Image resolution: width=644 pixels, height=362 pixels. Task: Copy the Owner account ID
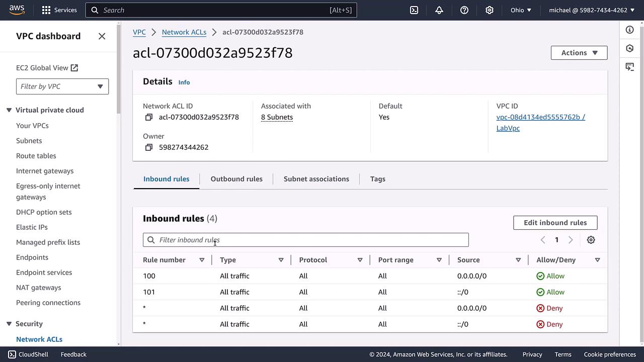tap(149, 147)
